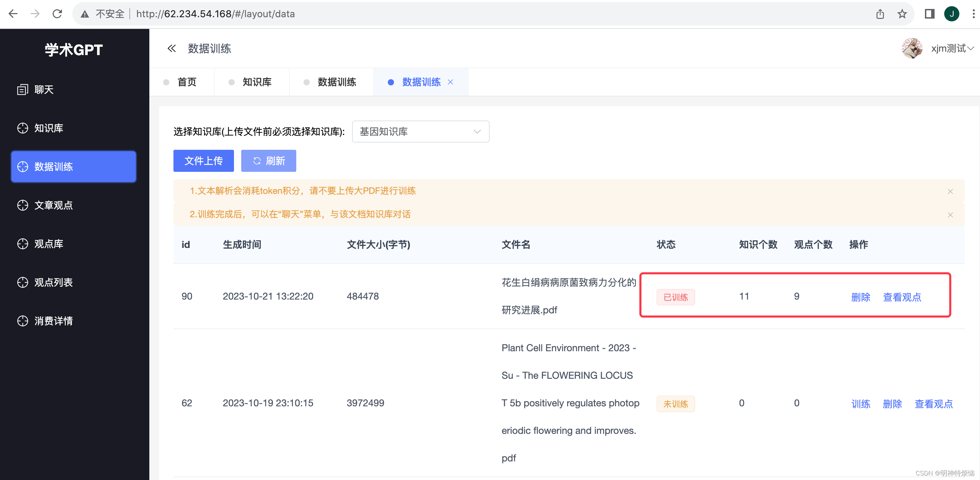The image size is (980, 480).
Task: Click the browser share icon
Action: click(x=880, y=14)
